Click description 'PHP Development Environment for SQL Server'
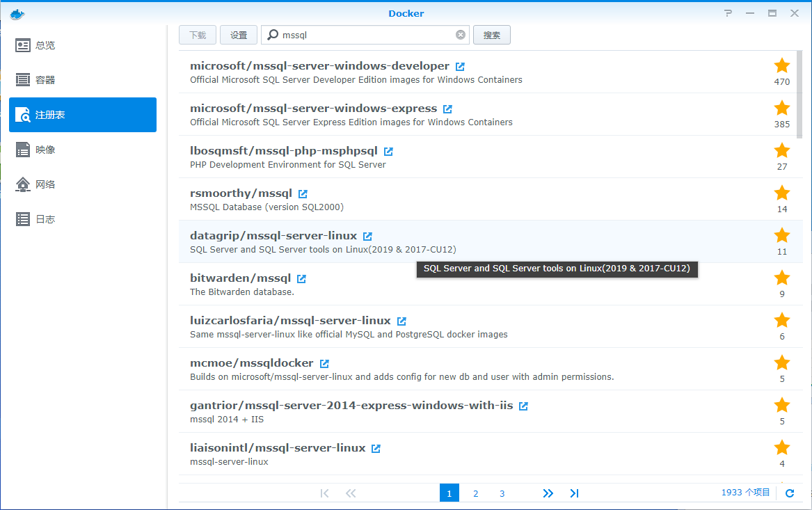The width and height of the screenshot is (812, 510). click(288, 165)
